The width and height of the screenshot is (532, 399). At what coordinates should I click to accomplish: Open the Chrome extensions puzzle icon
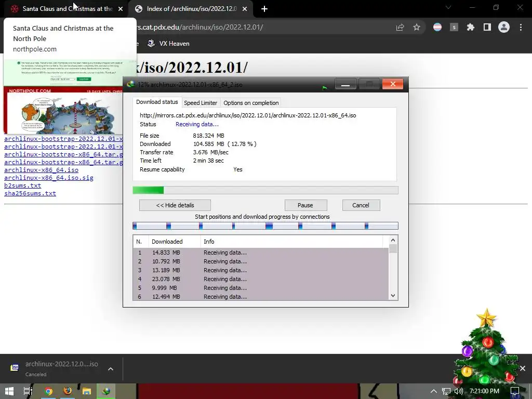(x=471, y=28)
